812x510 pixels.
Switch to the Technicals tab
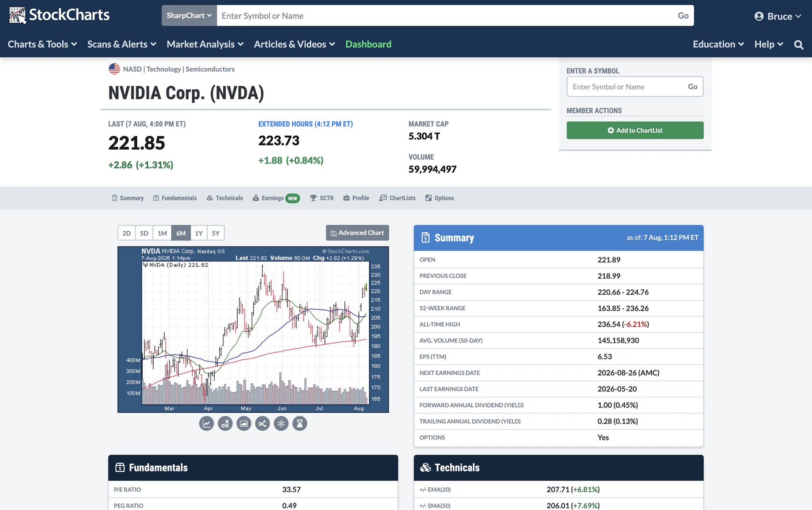(225, 198)
